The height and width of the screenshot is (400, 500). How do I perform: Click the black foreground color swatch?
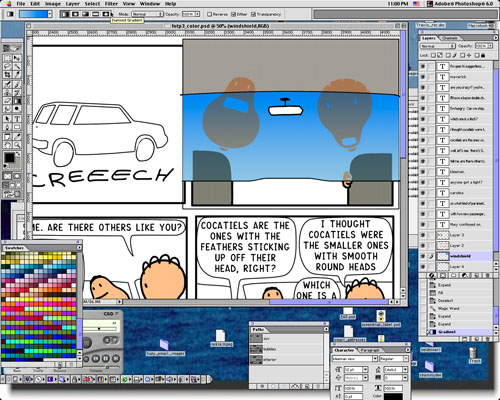click(9, 158)
